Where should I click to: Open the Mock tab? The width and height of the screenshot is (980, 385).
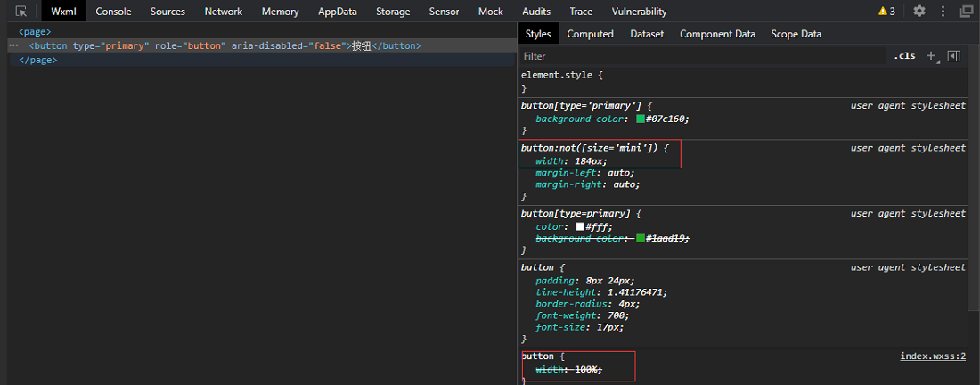tap(491, 12)
